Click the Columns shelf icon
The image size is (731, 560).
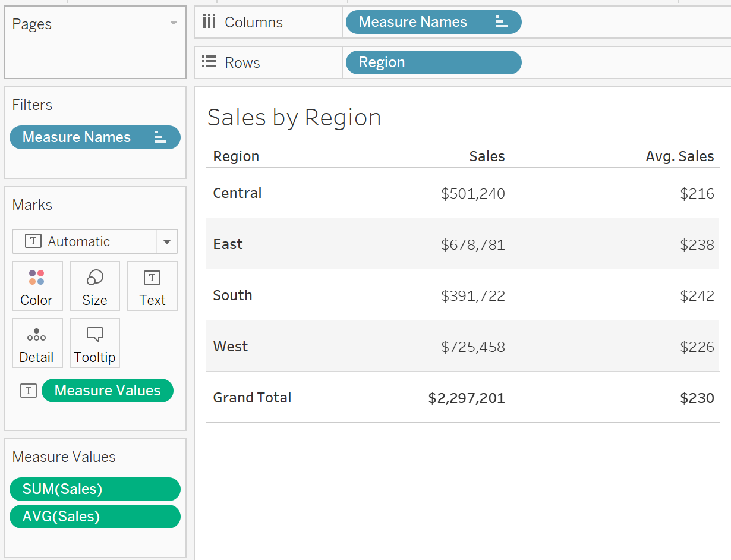coord(209,22)
